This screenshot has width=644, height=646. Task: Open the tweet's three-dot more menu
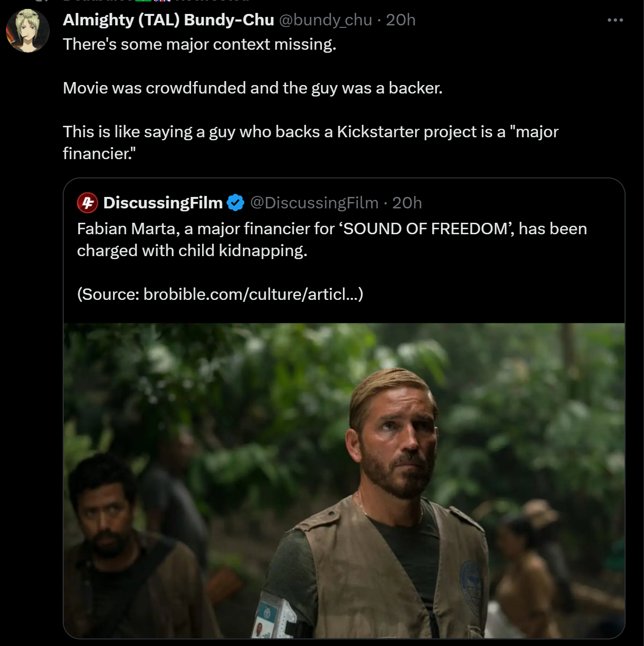coord(615,20)
